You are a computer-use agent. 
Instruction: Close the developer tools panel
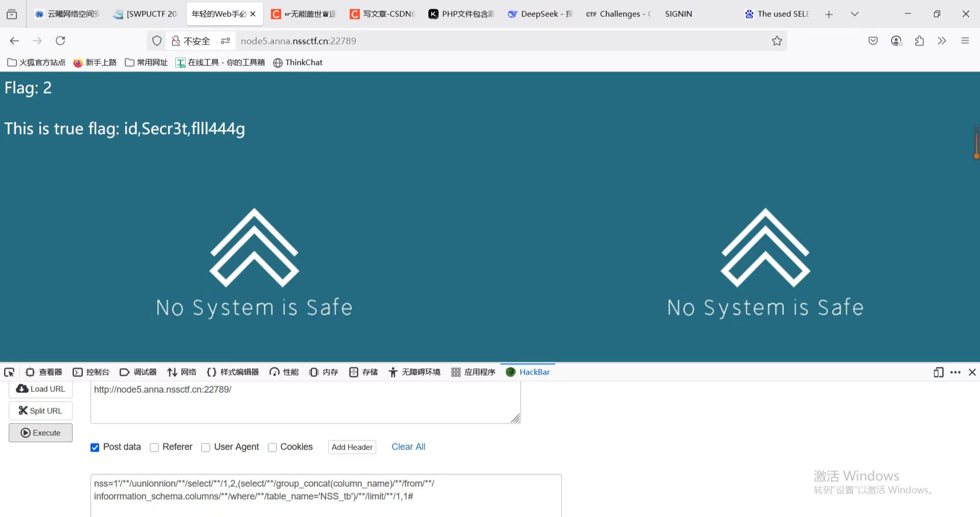pos(972,372)
